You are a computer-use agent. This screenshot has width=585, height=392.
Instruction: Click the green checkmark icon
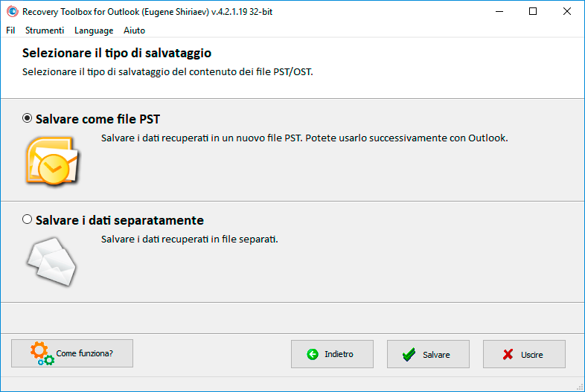[409, 354]
